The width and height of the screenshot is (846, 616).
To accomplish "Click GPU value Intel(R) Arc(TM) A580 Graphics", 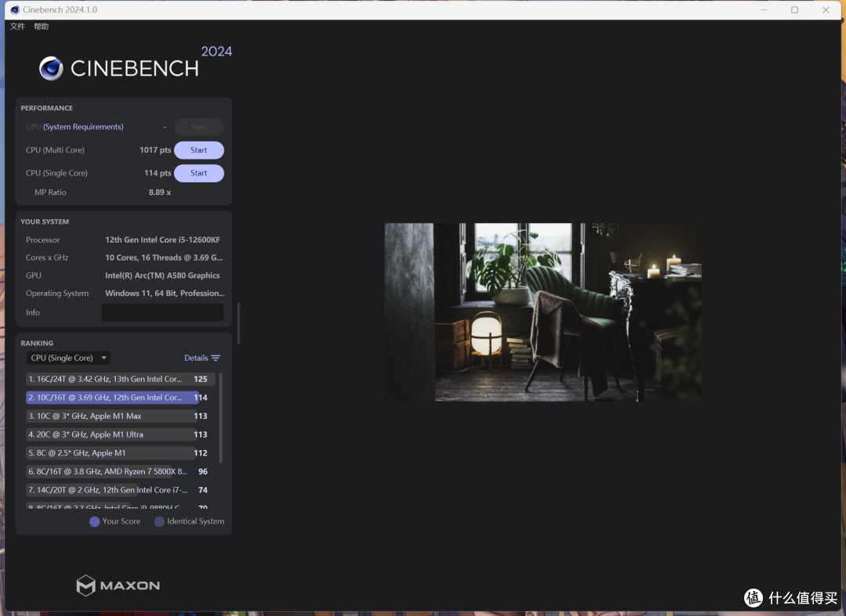I will [x=162, y=276].
